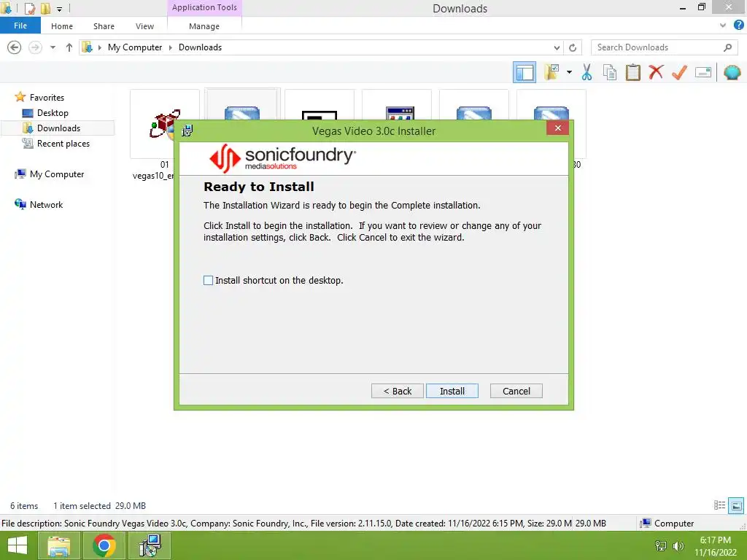The height and width of the screenshot is (560, 747).
Task: Click quick access new folder icon
Action: pos(46,8)
